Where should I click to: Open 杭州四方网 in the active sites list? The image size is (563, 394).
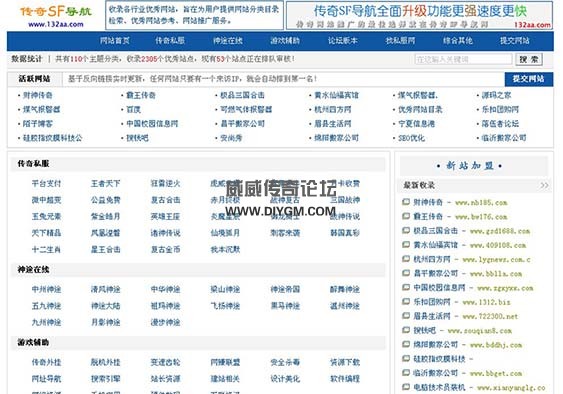pyautogui.click(x=333, y=110)
